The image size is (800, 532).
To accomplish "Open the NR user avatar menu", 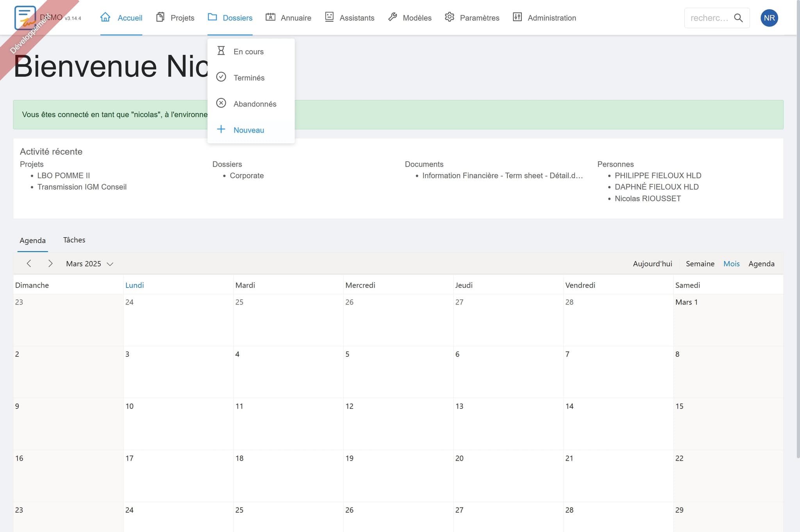I will (x=769, y=18).
